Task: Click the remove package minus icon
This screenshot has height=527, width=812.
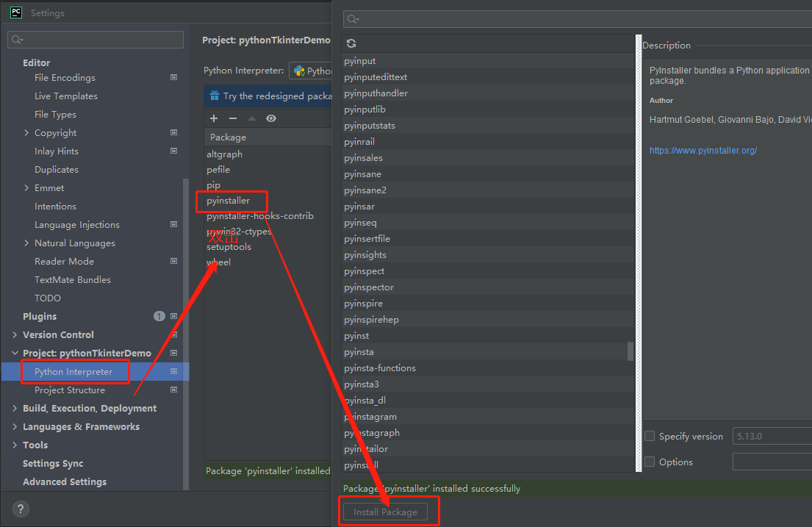Action: tap(233, 118)
